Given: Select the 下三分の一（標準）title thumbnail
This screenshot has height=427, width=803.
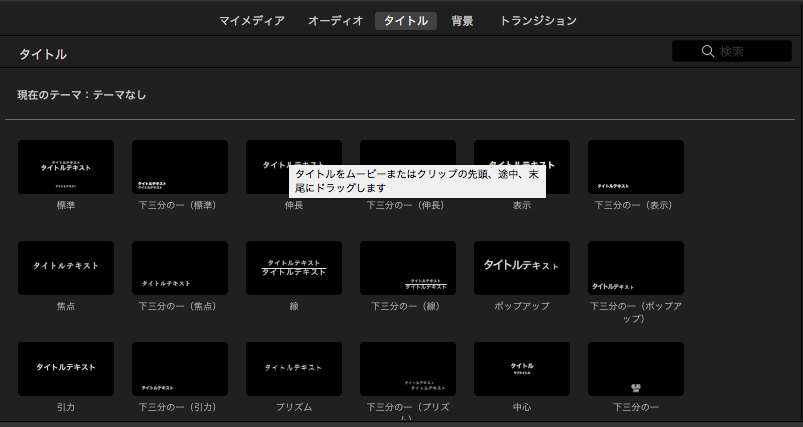Looking at the screenshot, I should point(180,167).
